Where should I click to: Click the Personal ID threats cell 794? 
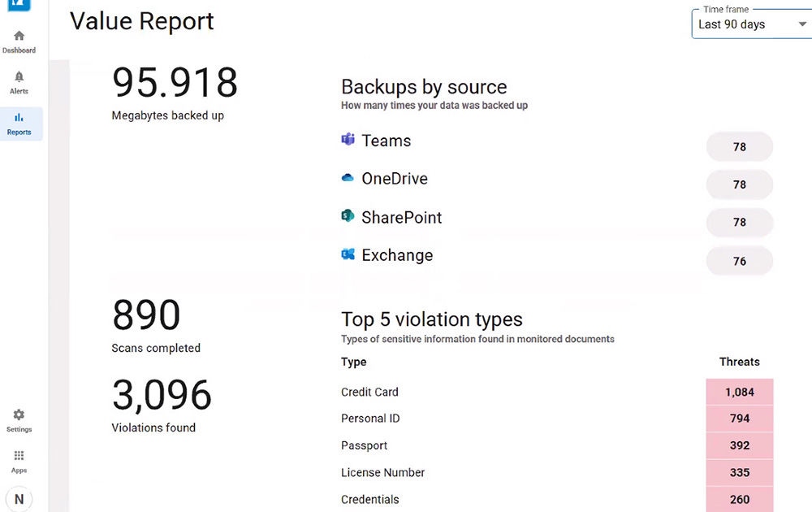740,419
